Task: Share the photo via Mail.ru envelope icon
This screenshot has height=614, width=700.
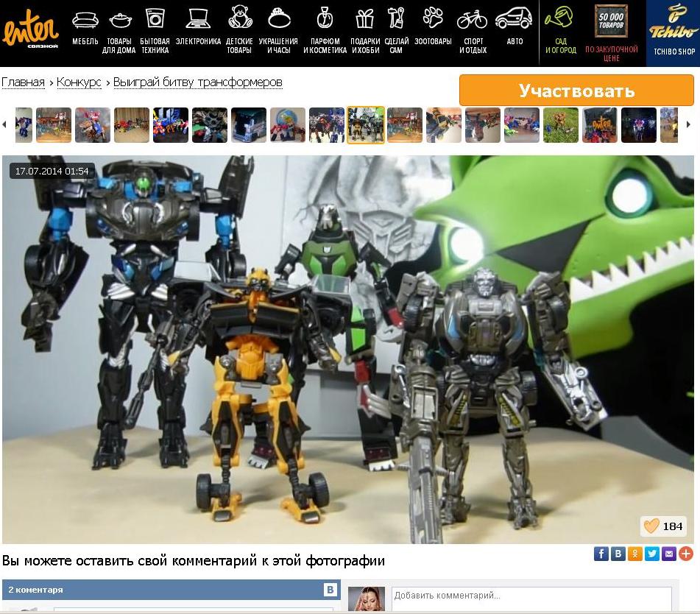Action: click(x=669, y=554)
